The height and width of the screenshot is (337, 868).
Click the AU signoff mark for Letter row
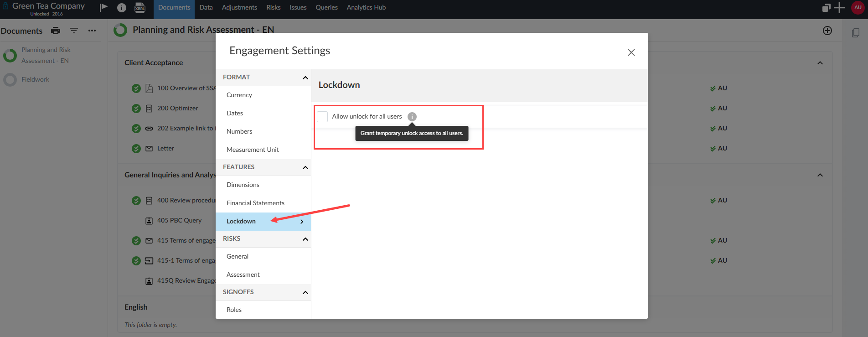(x=718, y=149)
